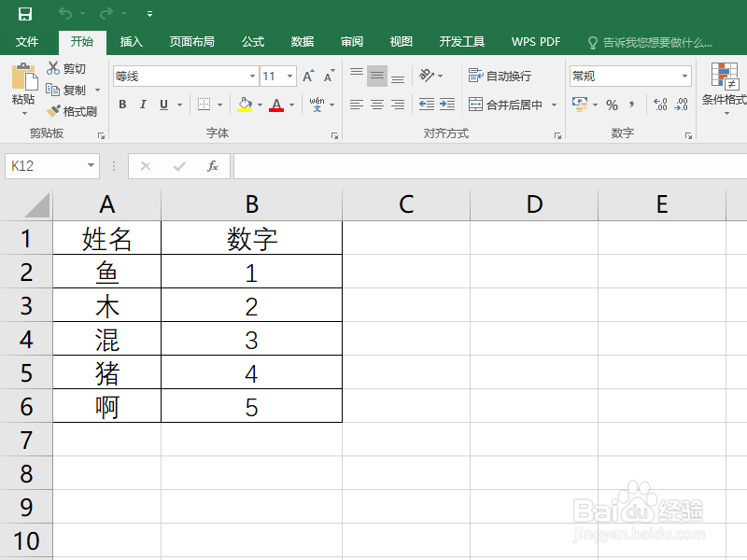Toggle middle align icon
Image resolution: width=747 pixels, height=560 pixels.
click(x=377, y=76)
